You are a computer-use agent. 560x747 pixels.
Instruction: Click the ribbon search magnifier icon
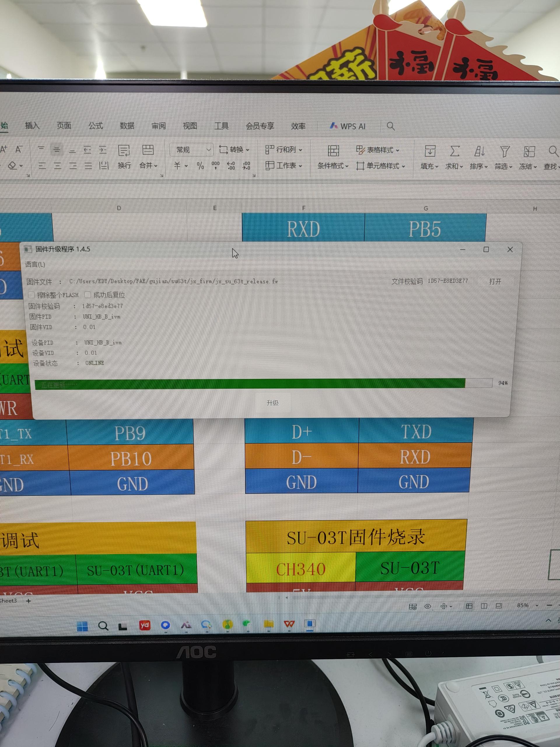(391, 126)
